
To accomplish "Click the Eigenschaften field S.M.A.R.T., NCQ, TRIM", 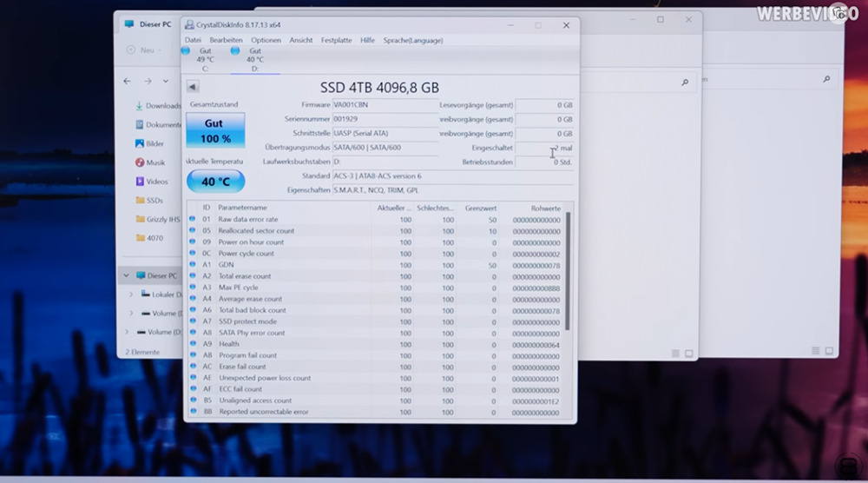I will pos(452,190).
